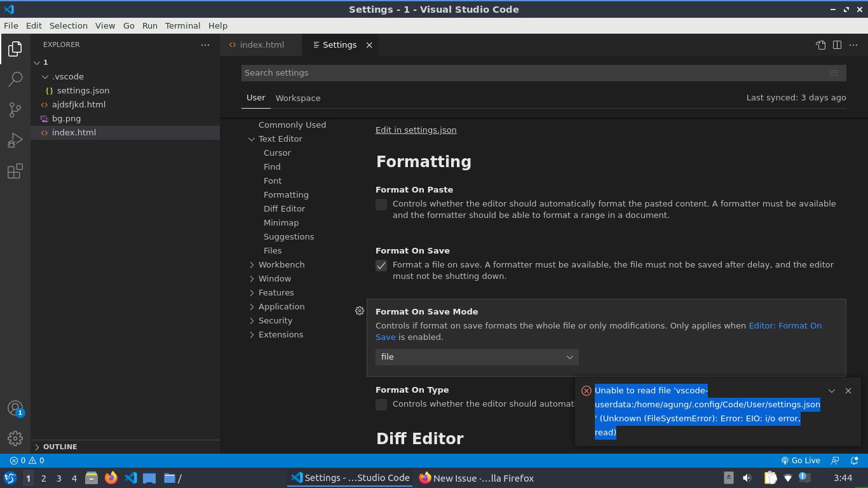Open the Run and Debug view

pos(15,140)
